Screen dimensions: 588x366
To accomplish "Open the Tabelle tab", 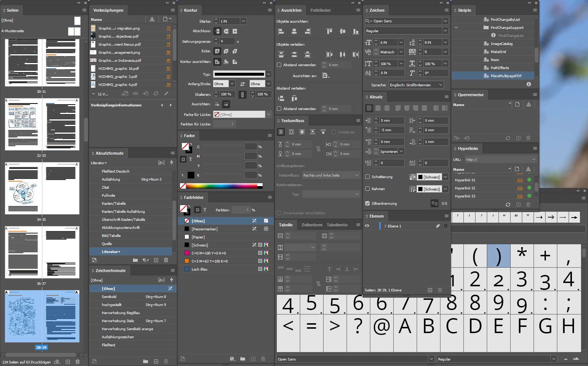I will coord(286,225).
